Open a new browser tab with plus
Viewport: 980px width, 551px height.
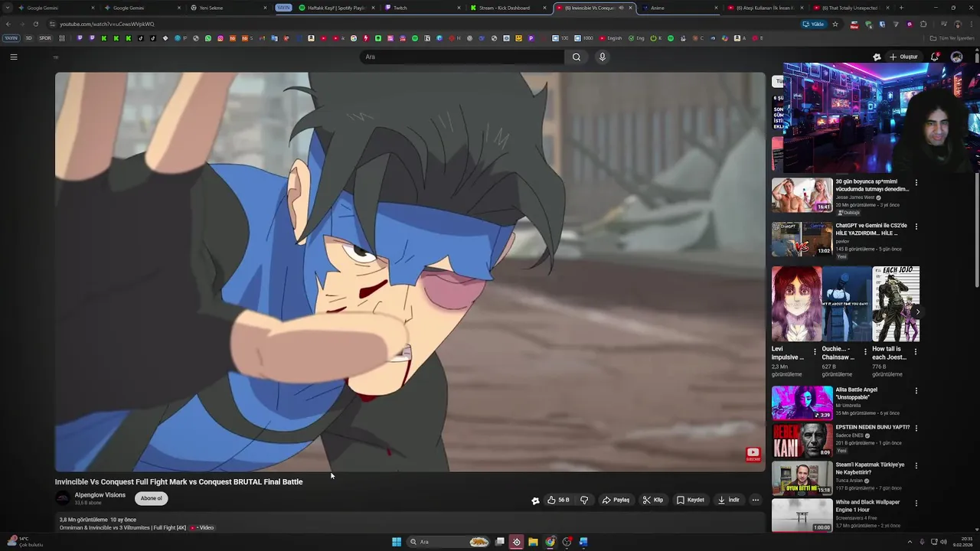(x=901, y=8)
